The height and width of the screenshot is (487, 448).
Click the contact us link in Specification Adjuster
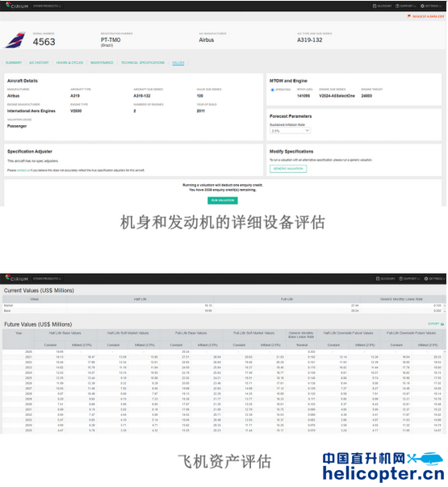(23, 170)
